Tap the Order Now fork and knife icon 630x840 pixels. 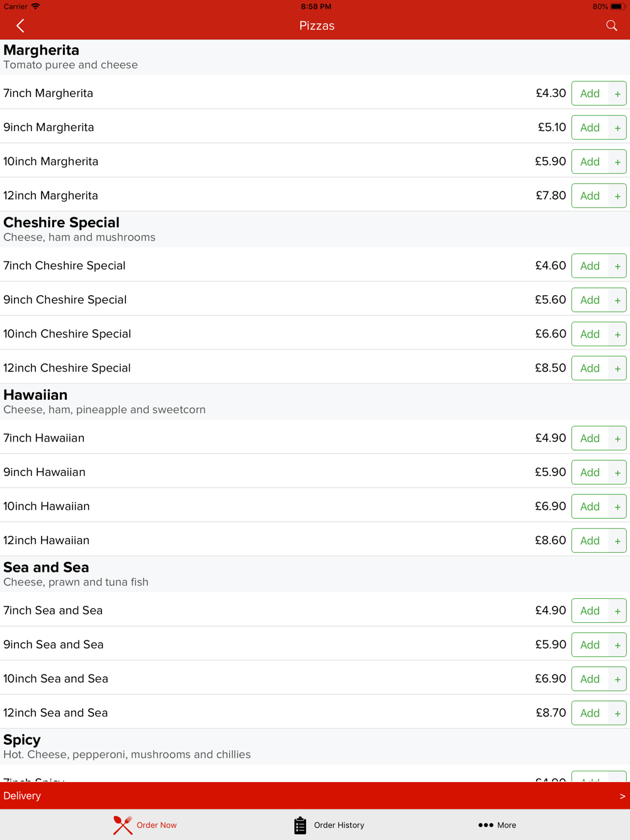(123, 825)
